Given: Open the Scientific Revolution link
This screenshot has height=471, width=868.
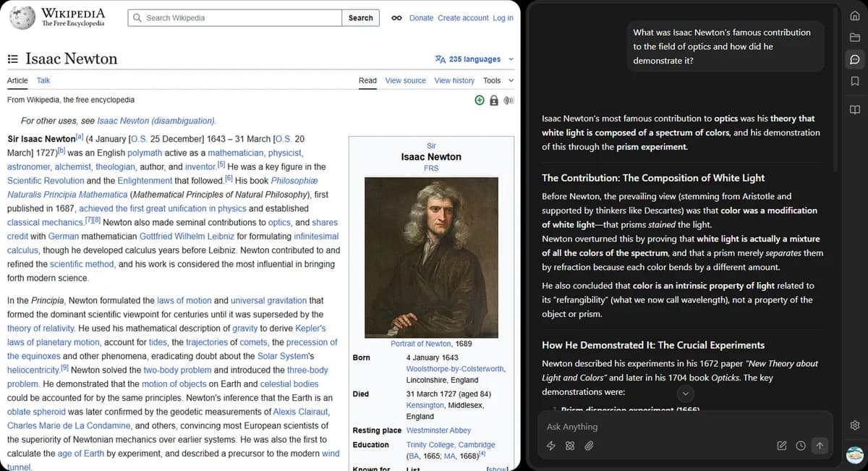Looking at the screenshot, I should click(x=46, y=181).
